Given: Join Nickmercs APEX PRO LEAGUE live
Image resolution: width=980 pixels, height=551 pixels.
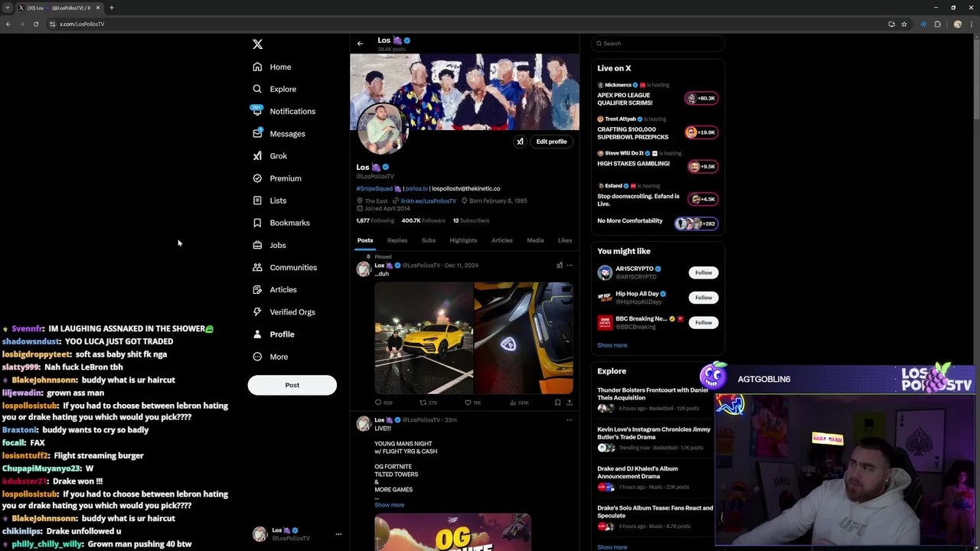Looking at the screenshot, I should pyautogui.click(x=701, y=98).
